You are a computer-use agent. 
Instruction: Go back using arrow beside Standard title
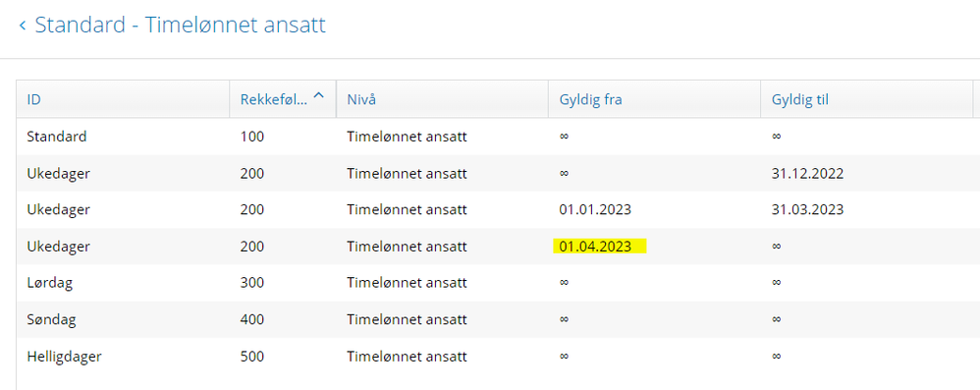[23, 26]
